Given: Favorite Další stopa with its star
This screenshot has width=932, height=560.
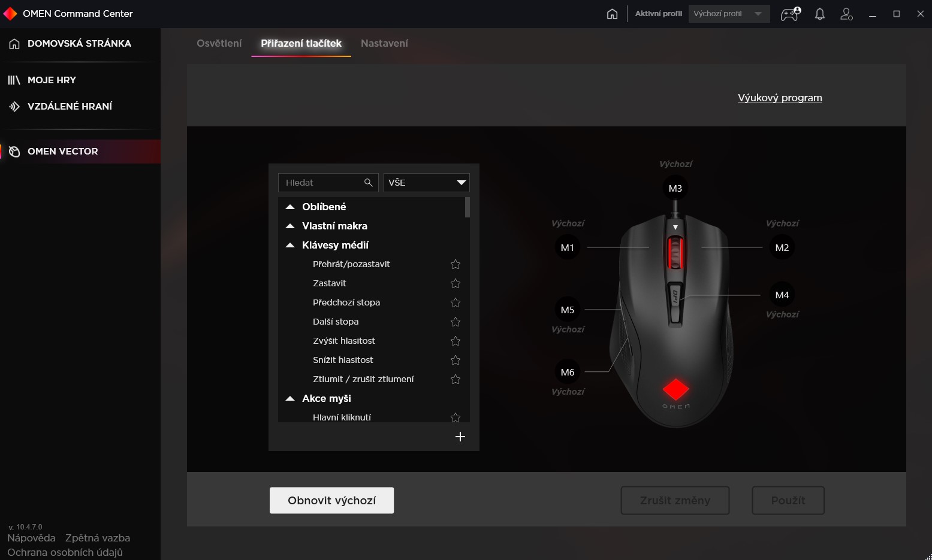Looking at the screenshot, I should tap(456, 322).
